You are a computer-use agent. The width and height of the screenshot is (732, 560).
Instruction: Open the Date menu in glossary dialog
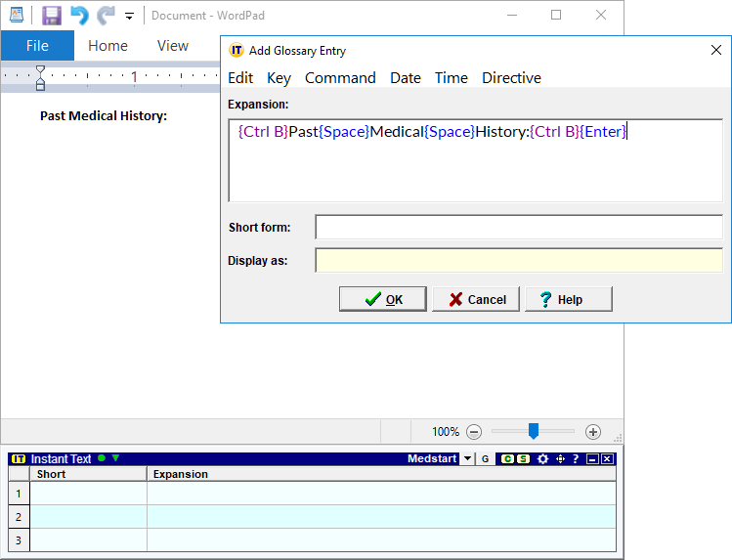406,78
